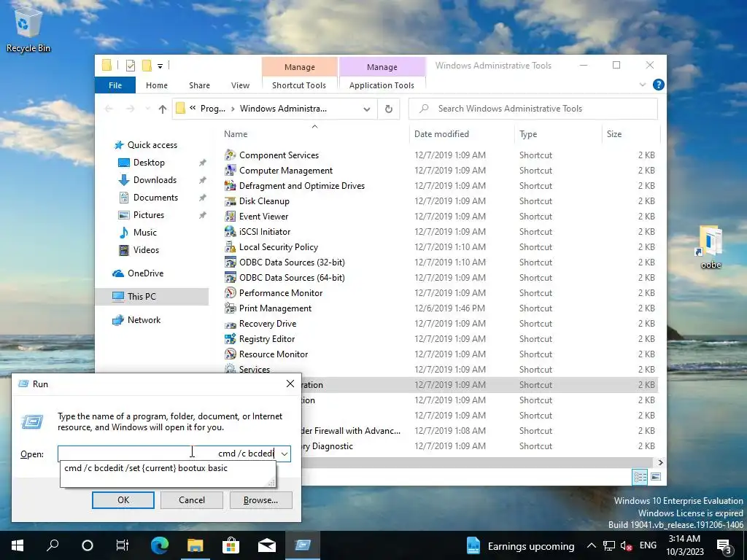The width and height of the screenshot is (747, 560).
Task: Click Search Windows Administrative Tools box
Action: pos(533,109)
